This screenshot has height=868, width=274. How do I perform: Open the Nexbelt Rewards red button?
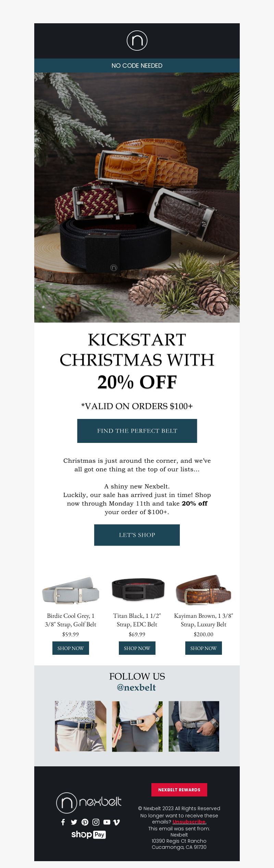(x=179, y=790)
